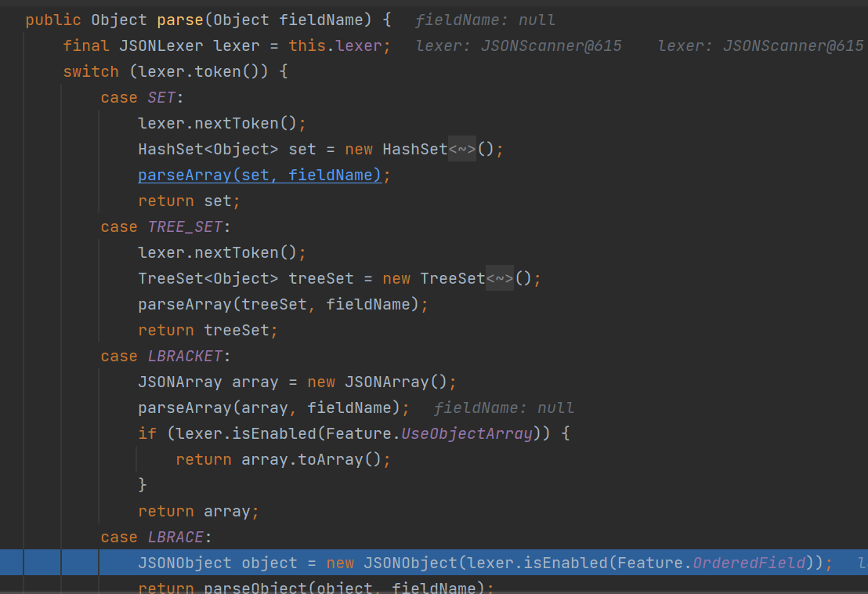
Task: Click the return treeSet statement
Action: pos(208,330)
